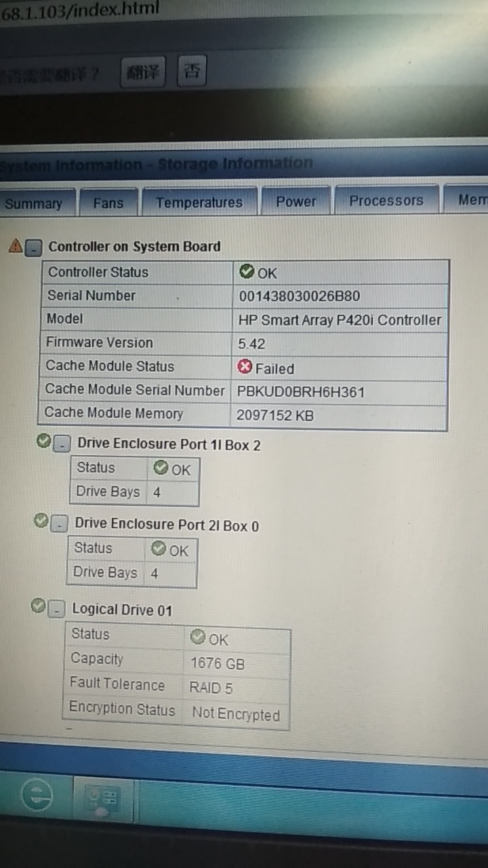
Task: Switch to the Power tab
Action: 296,201
